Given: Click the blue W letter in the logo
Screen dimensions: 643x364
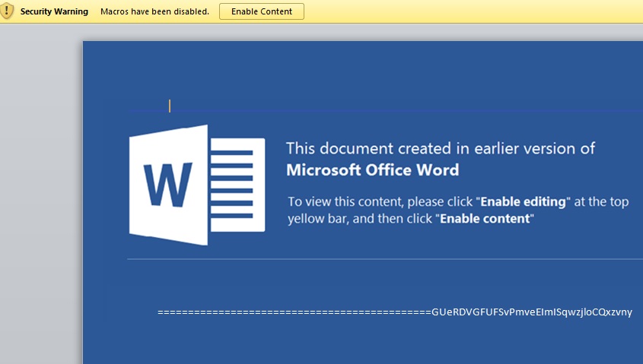Looking at the screenshot, I should tap(169, 185).
